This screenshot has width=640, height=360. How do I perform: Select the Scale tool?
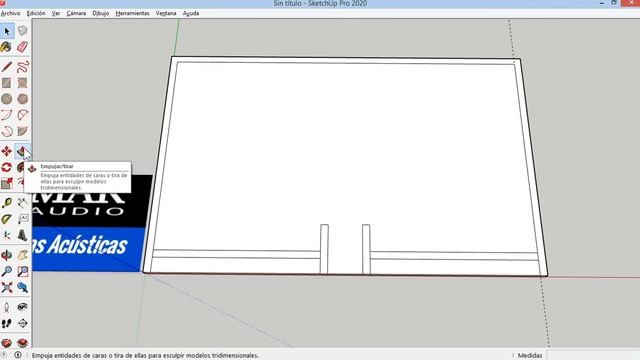pos(7,184)
